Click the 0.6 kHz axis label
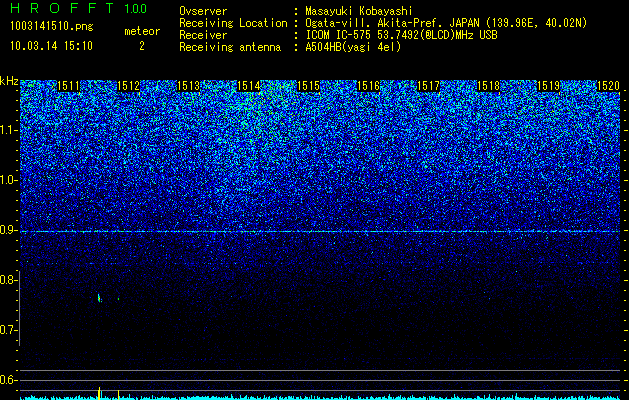This screenshot has height=400, width=629. pyautogui.click(x=8, y=380)
